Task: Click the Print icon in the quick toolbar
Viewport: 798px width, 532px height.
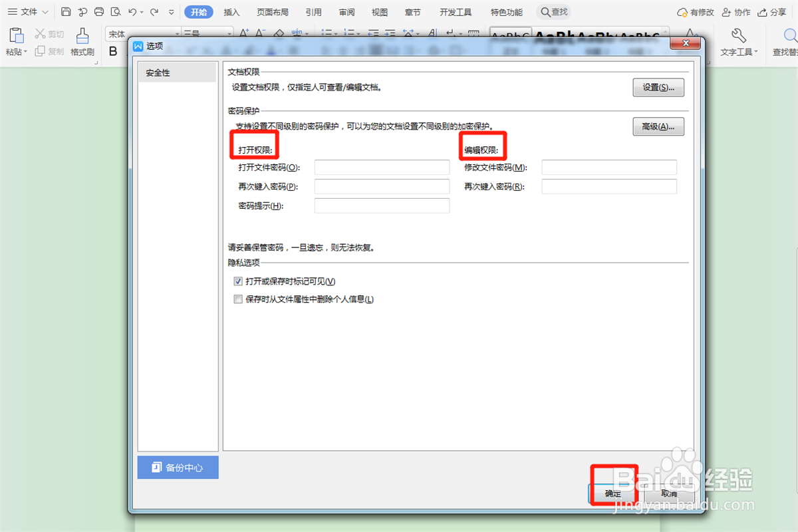Action: [98, 11]
